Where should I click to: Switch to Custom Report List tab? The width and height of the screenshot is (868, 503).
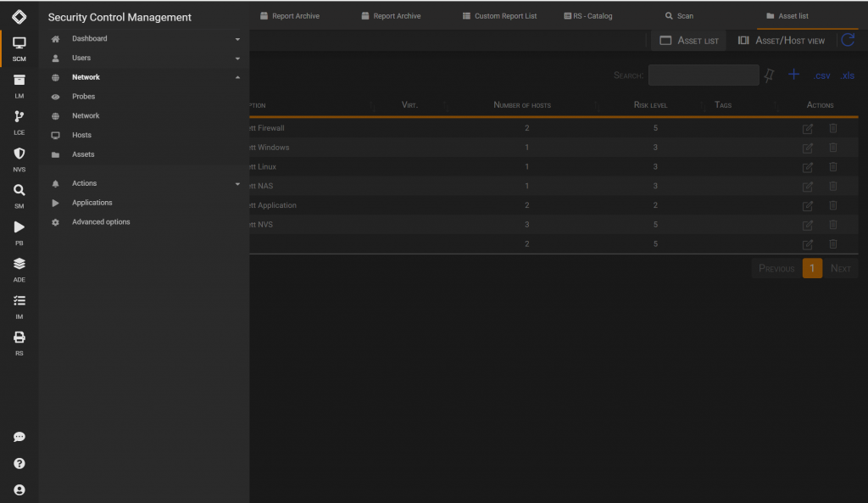pos(499,16)
